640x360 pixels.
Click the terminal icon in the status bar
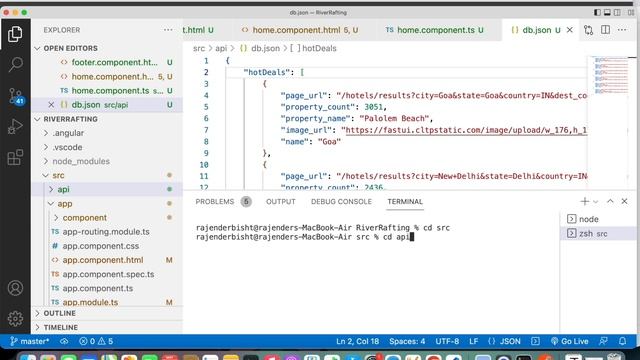(535, 341)
